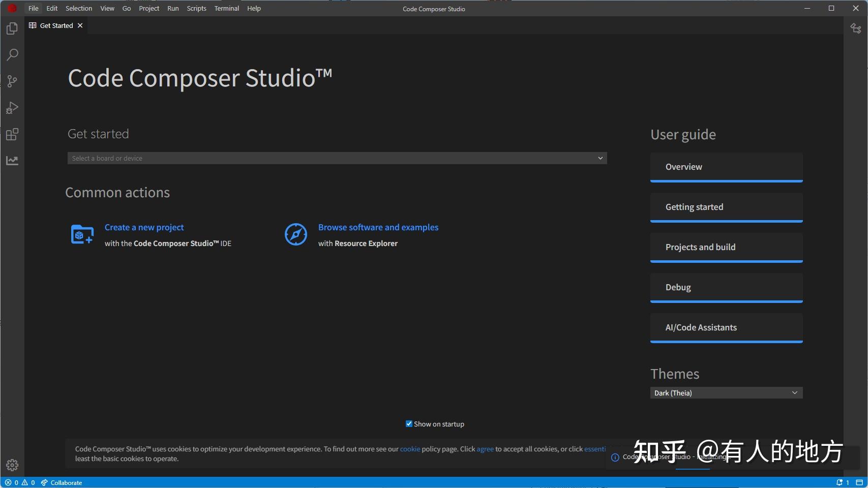Screen dimensions: 868x488
Task: Click Collaborate in the status bar
Action: coord(62,482)
